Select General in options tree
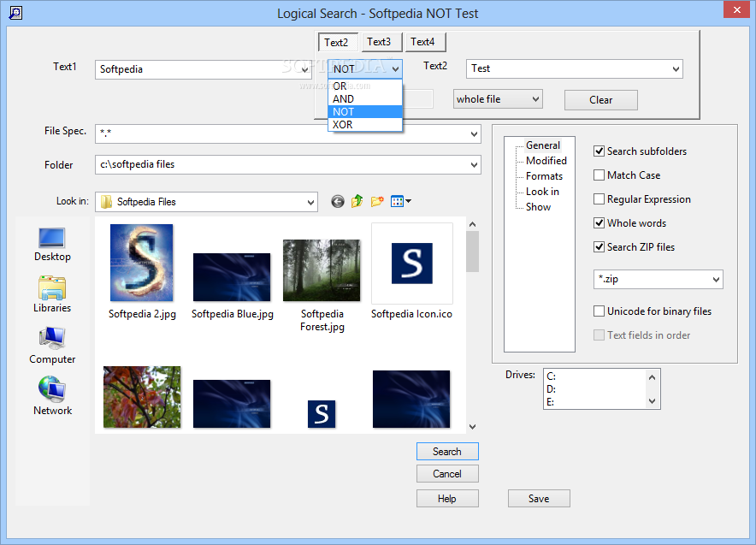The height and width of the screenshot is (545, 756). point(543,145)
